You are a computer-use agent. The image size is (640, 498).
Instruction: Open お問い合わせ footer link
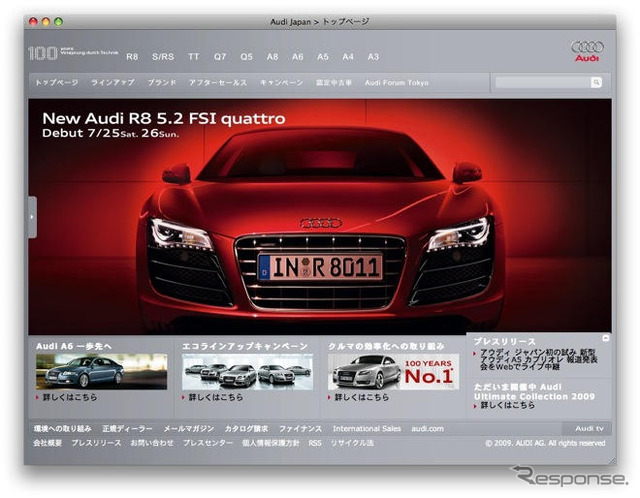point(152,443)
